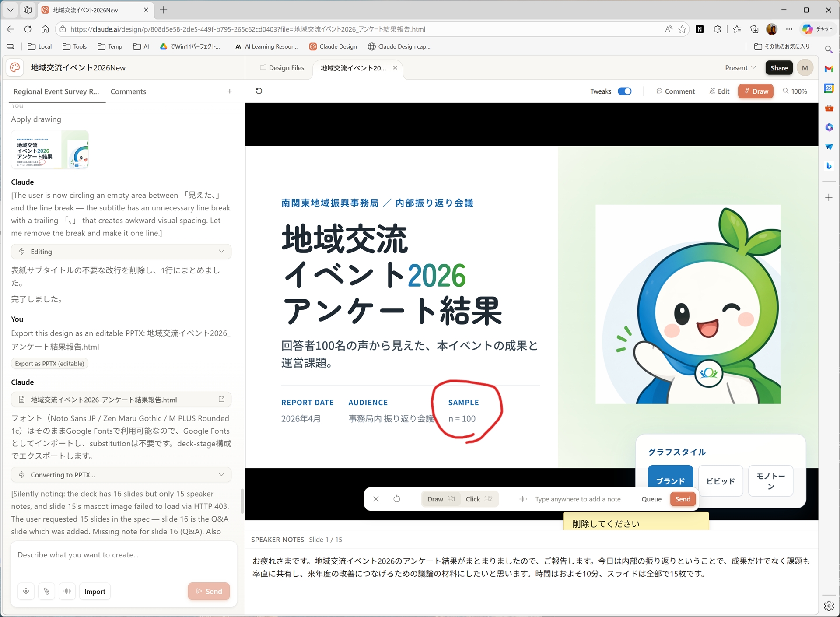Select the モノトーン graph style option
Viewport: 840px width, 617px height.
(x=770, y=481)
